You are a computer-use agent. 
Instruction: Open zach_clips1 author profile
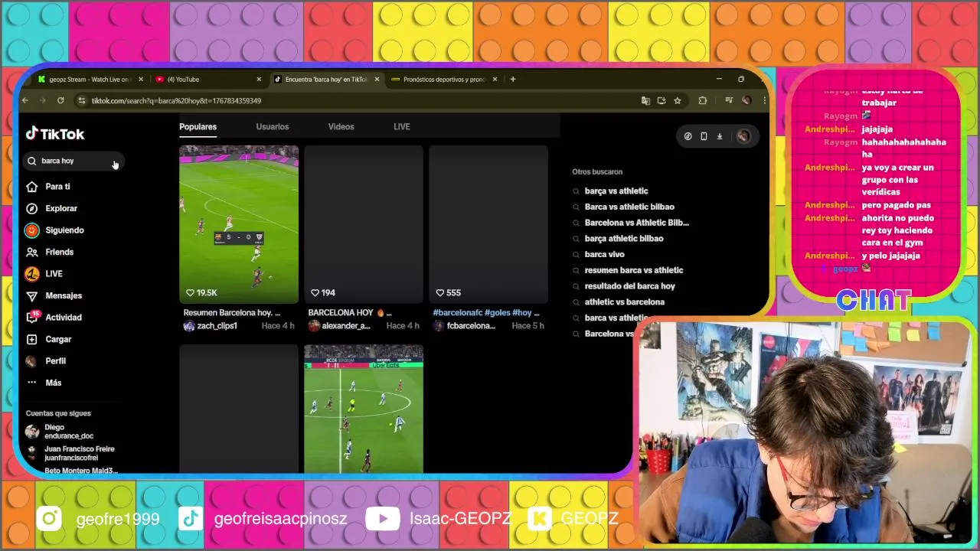pos(211,326)
